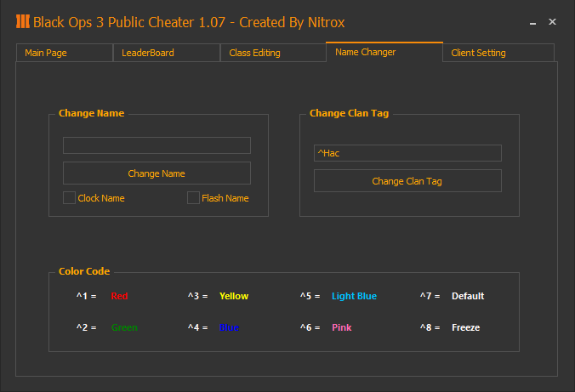
Task: Go to the Class Editing tab
Action: point(273,53)
